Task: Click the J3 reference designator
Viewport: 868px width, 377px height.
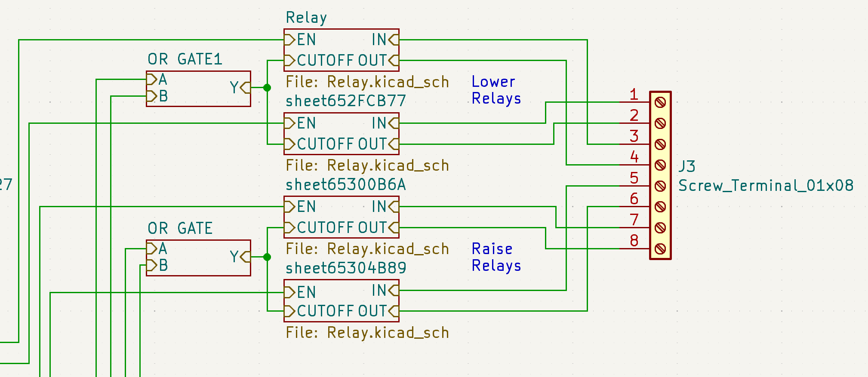Action: point(687,166)
